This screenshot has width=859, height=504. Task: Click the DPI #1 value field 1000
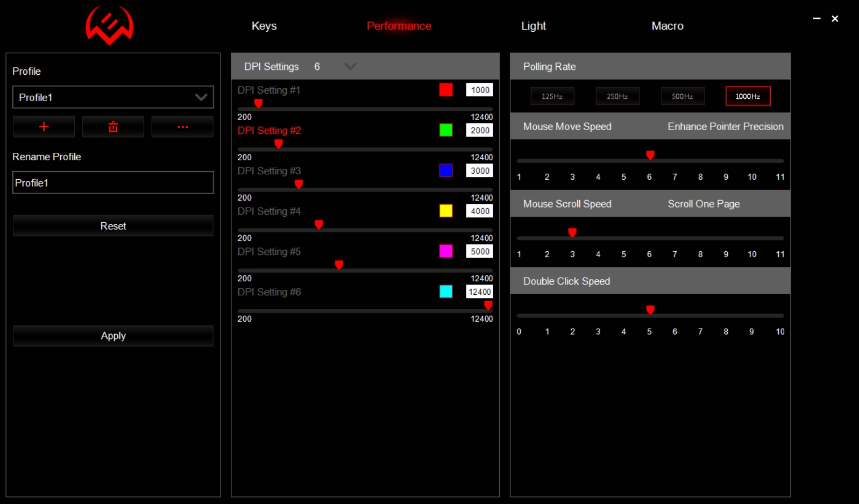[480, 90]
